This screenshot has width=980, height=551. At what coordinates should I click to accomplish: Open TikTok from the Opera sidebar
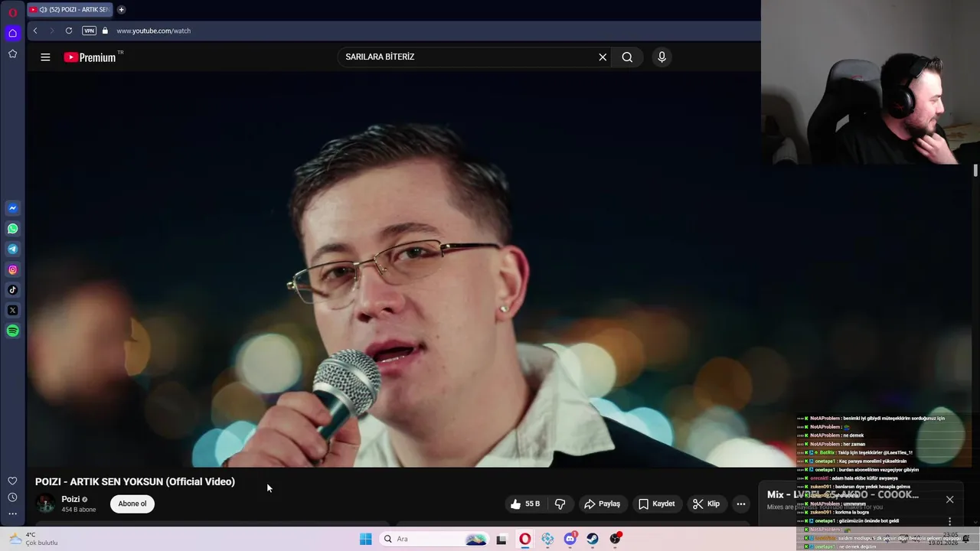tap(12, 290)
